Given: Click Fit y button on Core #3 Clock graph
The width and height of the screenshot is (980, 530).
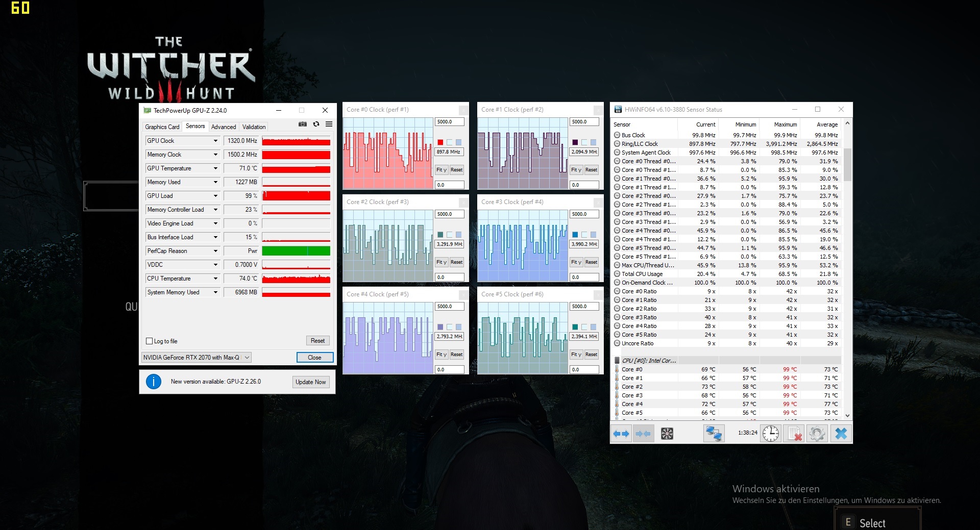Looking at the screenshot, I should [x=576, y=262].
